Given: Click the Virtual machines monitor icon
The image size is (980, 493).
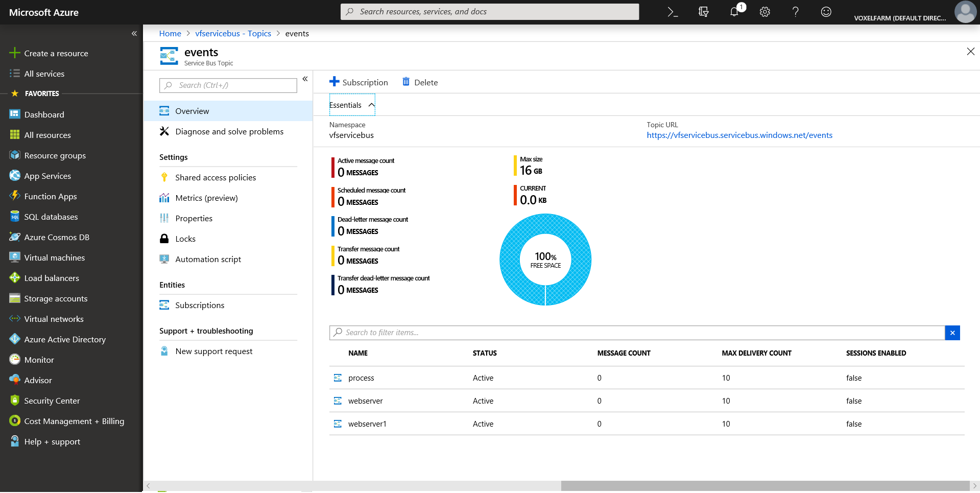Looking at the screenshot, I should coord(15,257).
